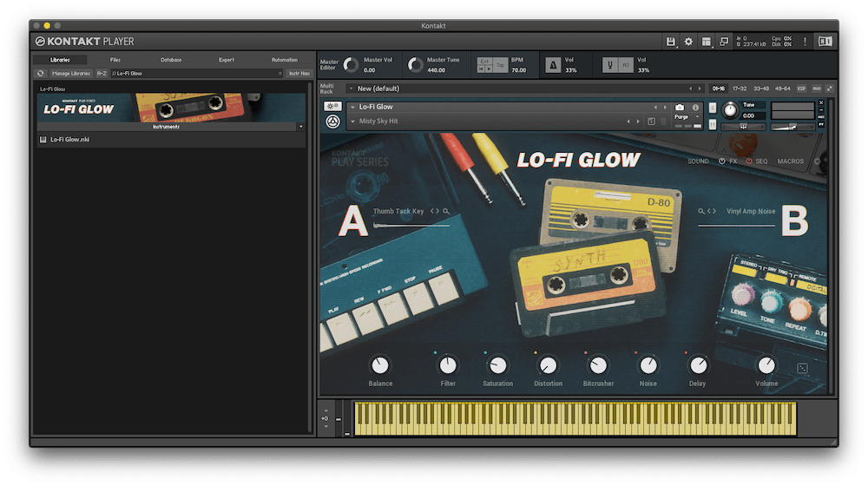This screenshot has height=486, width=868.
Task: Click the round instrument logo icon
Action: (x=332, y=121)
